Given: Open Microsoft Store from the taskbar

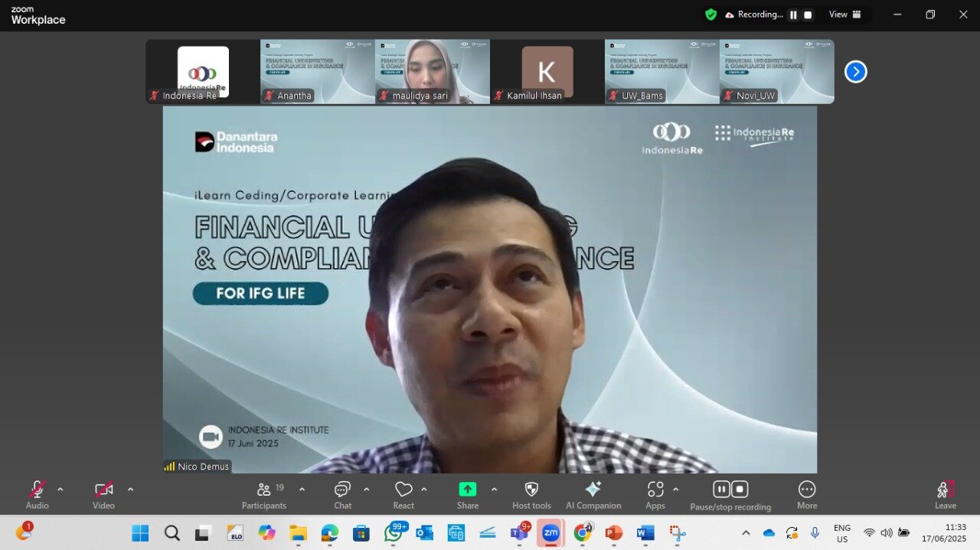Looking at the screenshot, I should tap(361, 533).
